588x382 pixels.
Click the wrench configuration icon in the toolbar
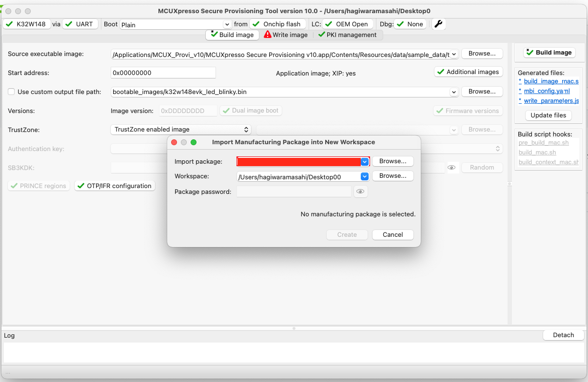[438, 24]
